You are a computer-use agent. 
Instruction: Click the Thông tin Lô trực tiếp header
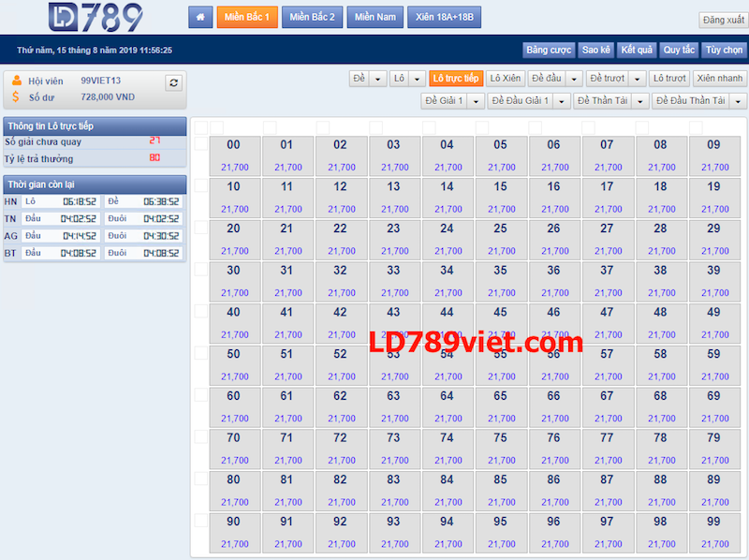pyautogui.click(x=95, y=126)
